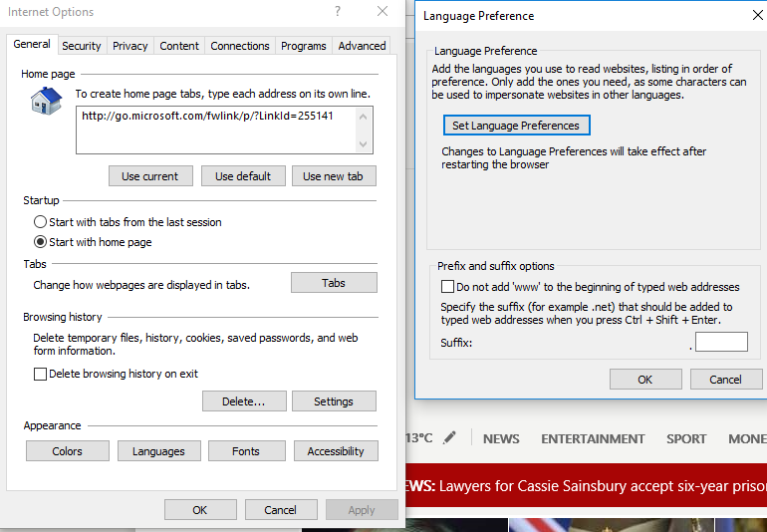Image resolution: width=767 pixels, height=532 pixels.
Task: Click the Delete... browsing history button
Action: coord(244,401)
